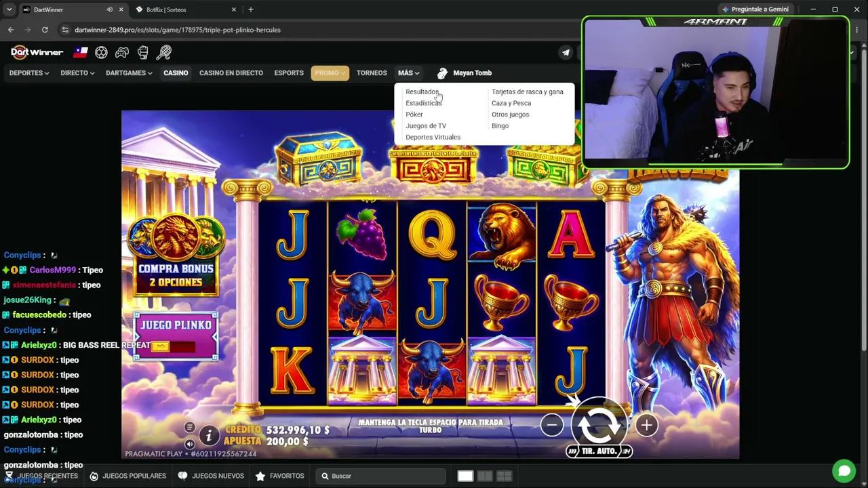Expand the PROMO dropdown
Image resolution: width=868 pixels, height=488 pixels.
(x=330, y=73)
